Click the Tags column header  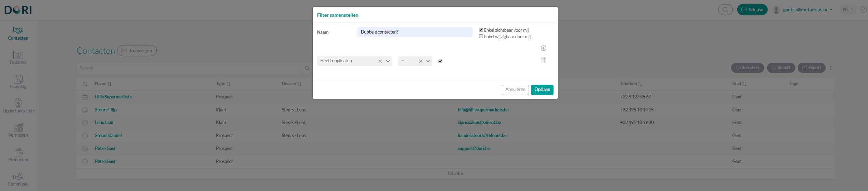coord(794,84)
